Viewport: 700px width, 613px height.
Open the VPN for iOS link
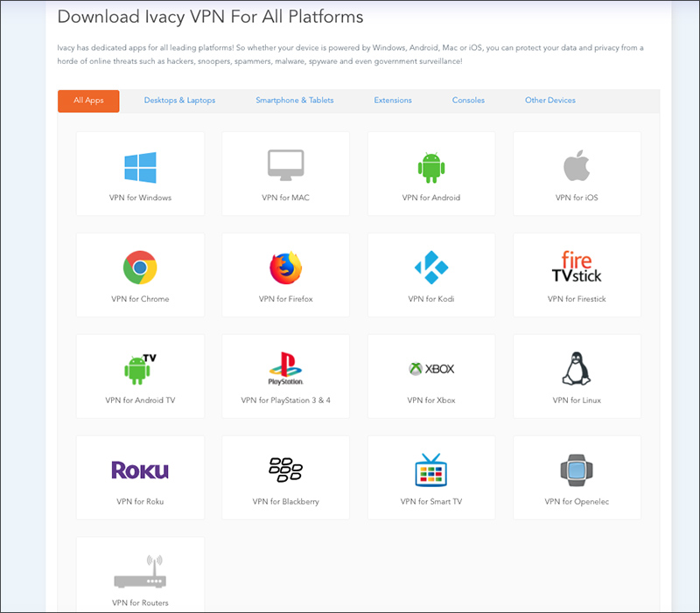pos(577,198)
